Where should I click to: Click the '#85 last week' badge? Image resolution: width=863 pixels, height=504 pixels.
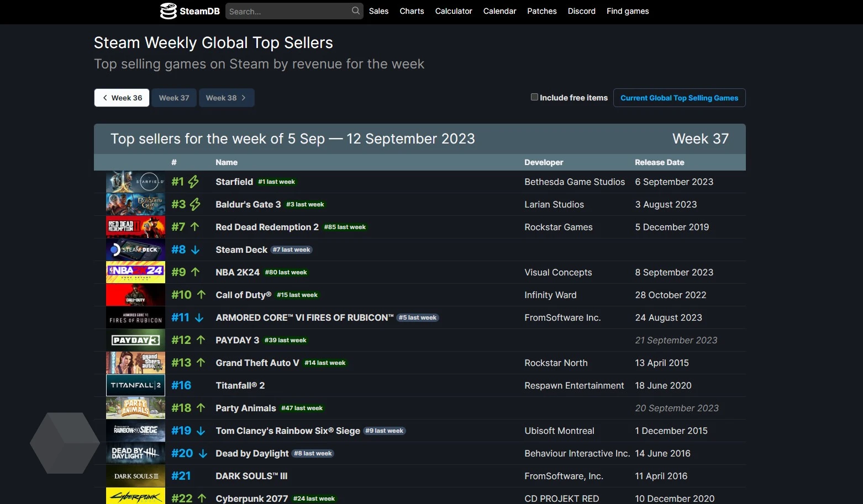(345, 227)
